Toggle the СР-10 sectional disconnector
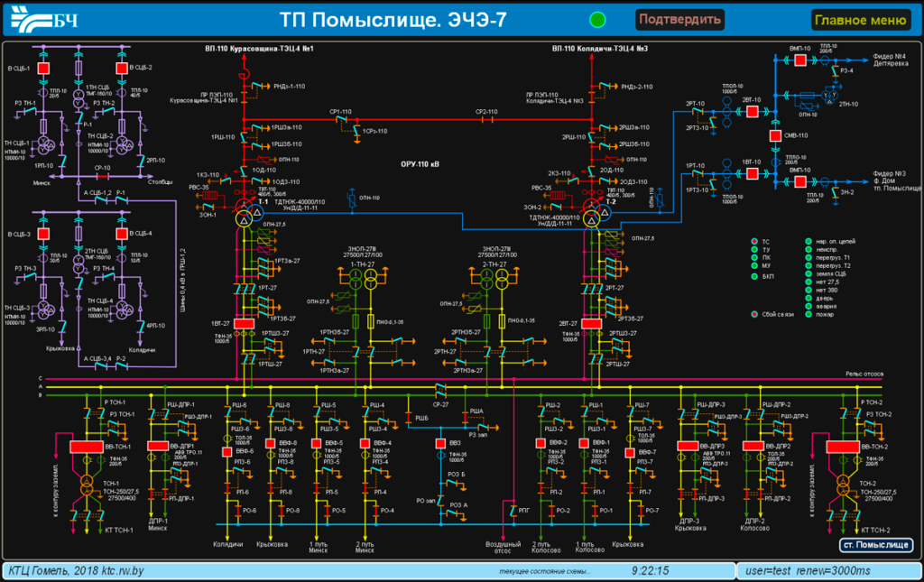The image size is (924, 582). (101, 176)
